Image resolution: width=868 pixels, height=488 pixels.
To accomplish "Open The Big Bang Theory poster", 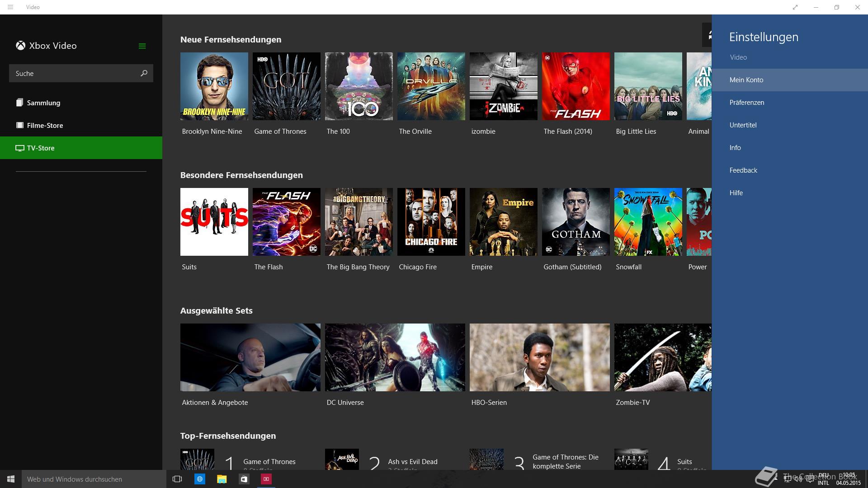I will tap(359, 222).
